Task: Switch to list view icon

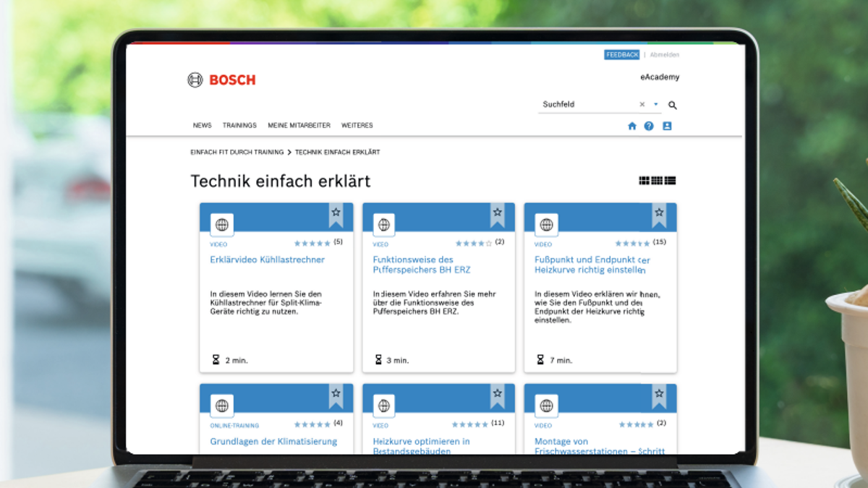Action: pyautogui.click(x=670, y=181)
